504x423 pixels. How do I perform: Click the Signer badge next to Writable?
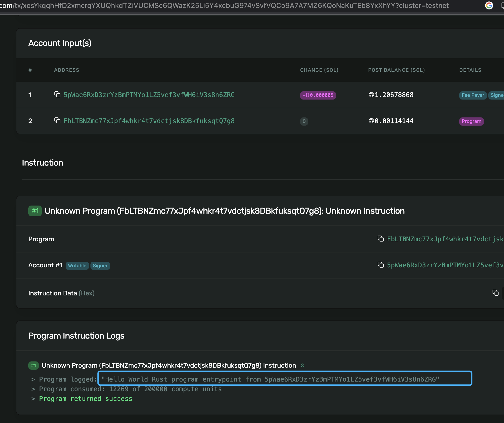tap(100, 266)
